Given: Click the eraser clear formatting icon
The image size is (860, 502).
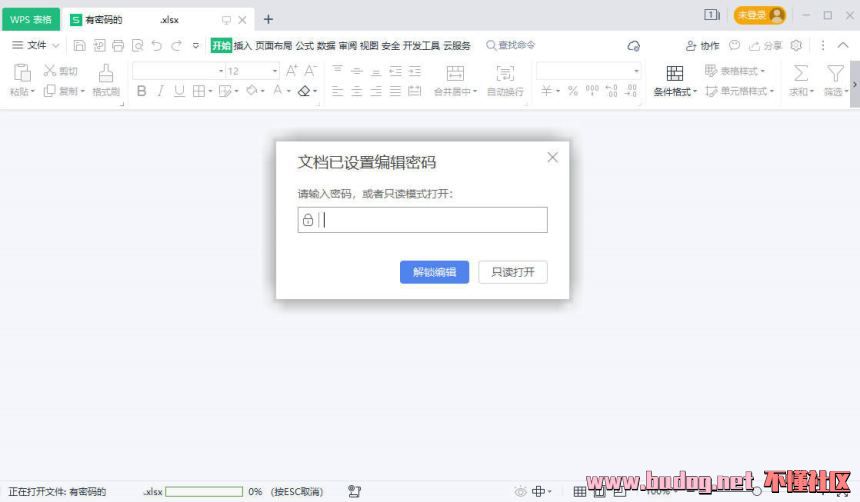Looking at the screenshot, I should (x=304, y=91).
